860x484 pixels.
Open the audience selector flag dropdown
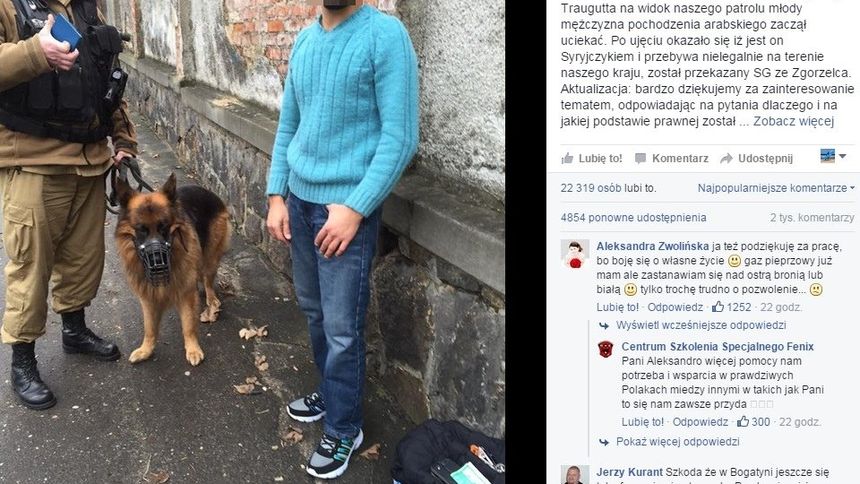coord(833,156)
